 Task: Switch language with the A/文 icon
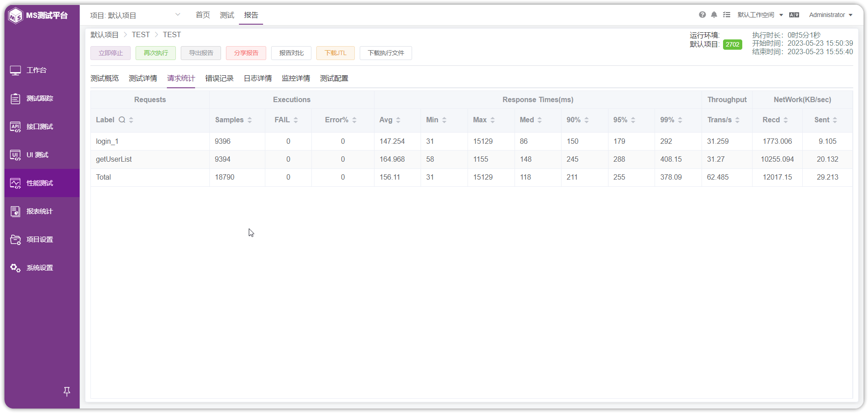(x=794, y=15)
